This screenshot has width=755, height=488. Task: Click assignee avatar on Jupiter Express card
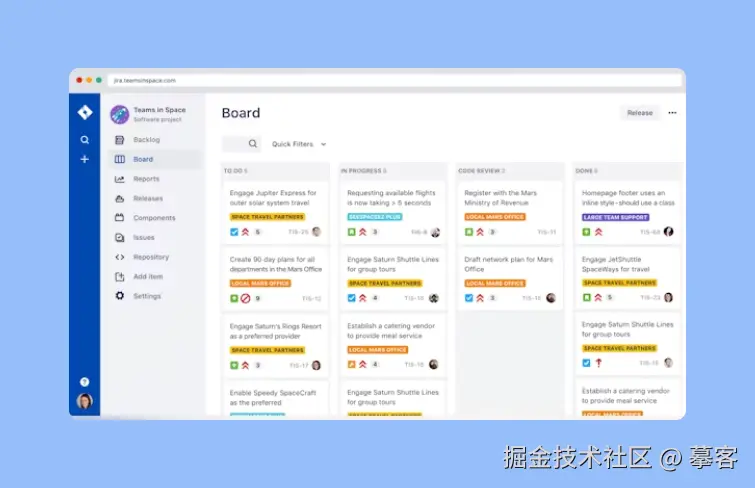316,232
